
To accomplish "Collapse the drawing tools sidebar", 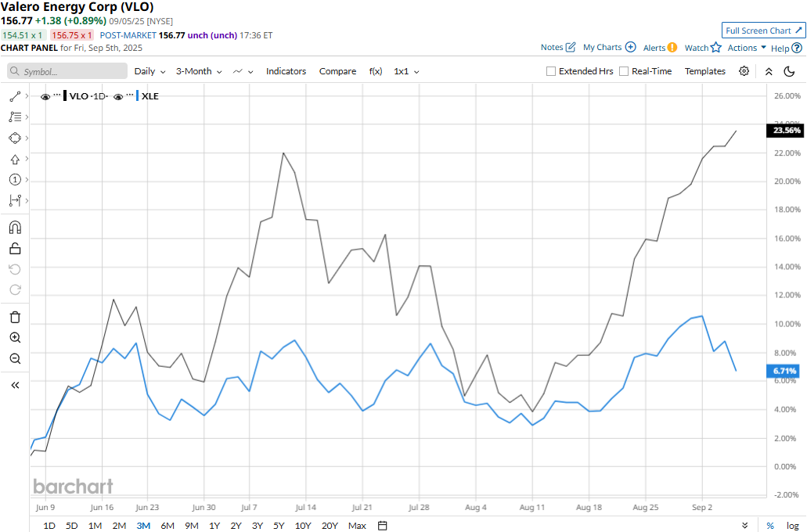I will pyautogui.click(x=15, y=385).
